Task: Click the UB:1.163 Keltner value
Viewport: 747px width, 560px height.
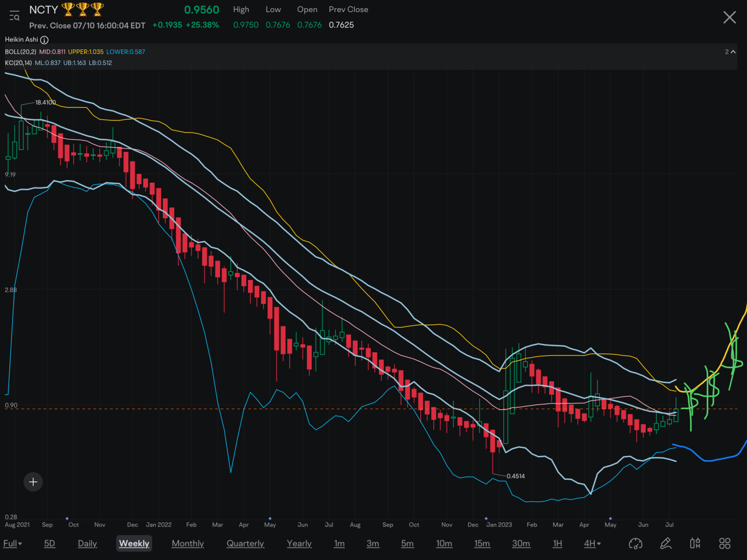Action: [x=75, y=63]
